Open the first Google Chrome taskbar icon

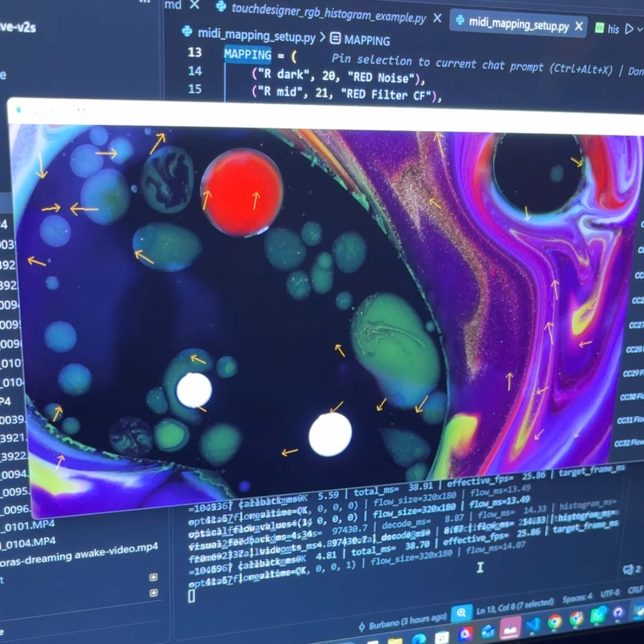554,622
